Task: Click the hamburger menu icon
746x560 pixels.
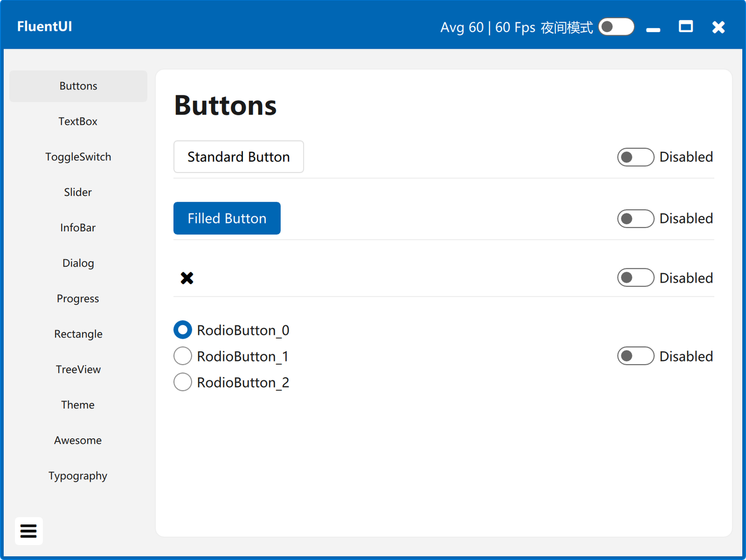Action: pos(28,531)
